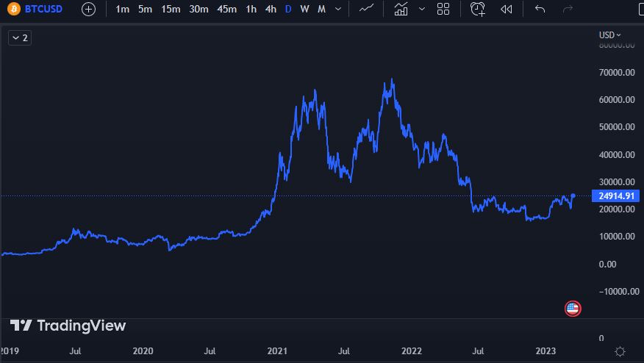The image size is (644, 363).
Task: Click the 50000.00 price scale label
Action: pyautogui.click(x=617, y=127)
